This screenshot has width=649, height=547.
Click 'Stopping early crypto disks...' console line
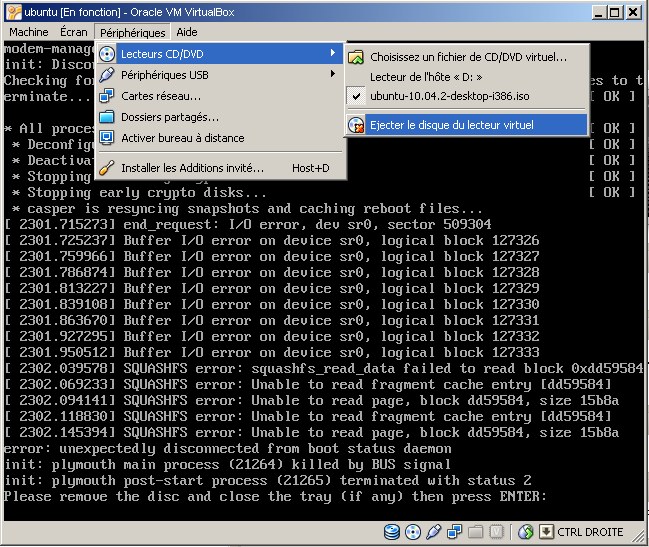139,192
